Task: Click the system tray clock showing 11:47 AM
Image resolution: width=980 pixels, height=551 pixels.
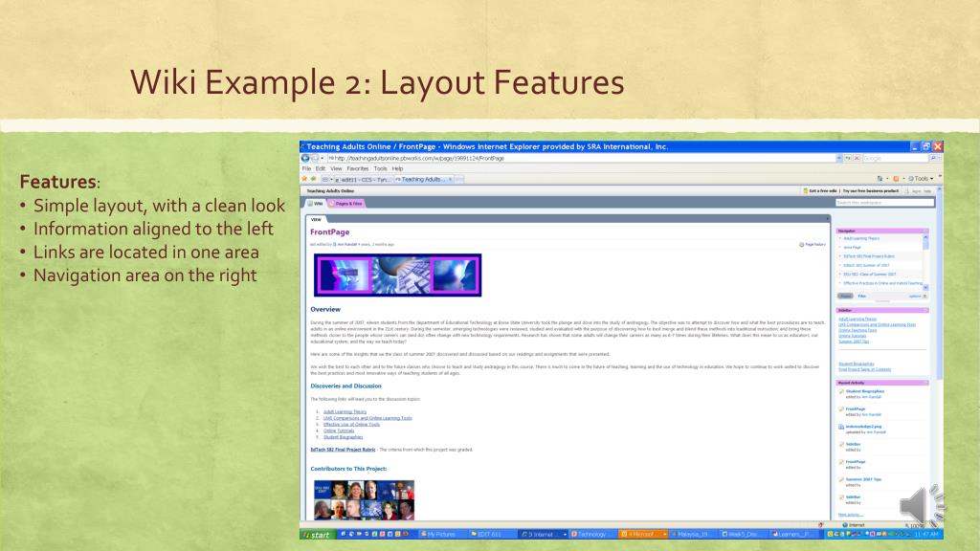Action: tap(926, 534)
